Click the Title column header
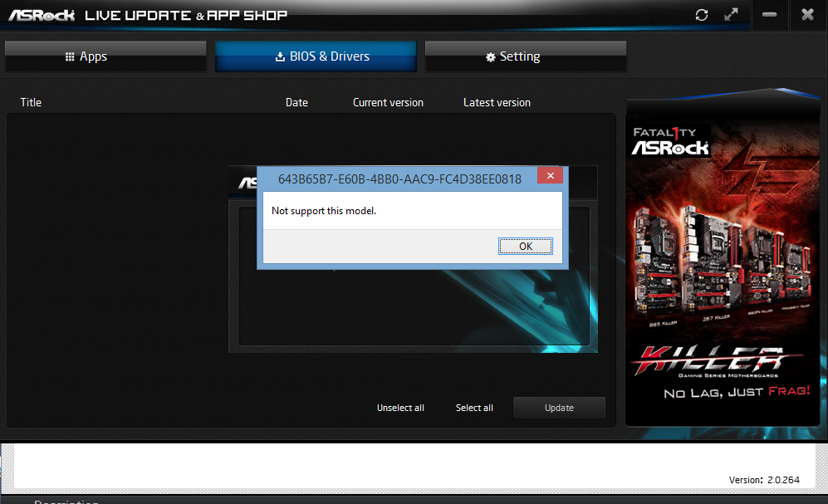828x504 pixels. [x=31, y=102]
